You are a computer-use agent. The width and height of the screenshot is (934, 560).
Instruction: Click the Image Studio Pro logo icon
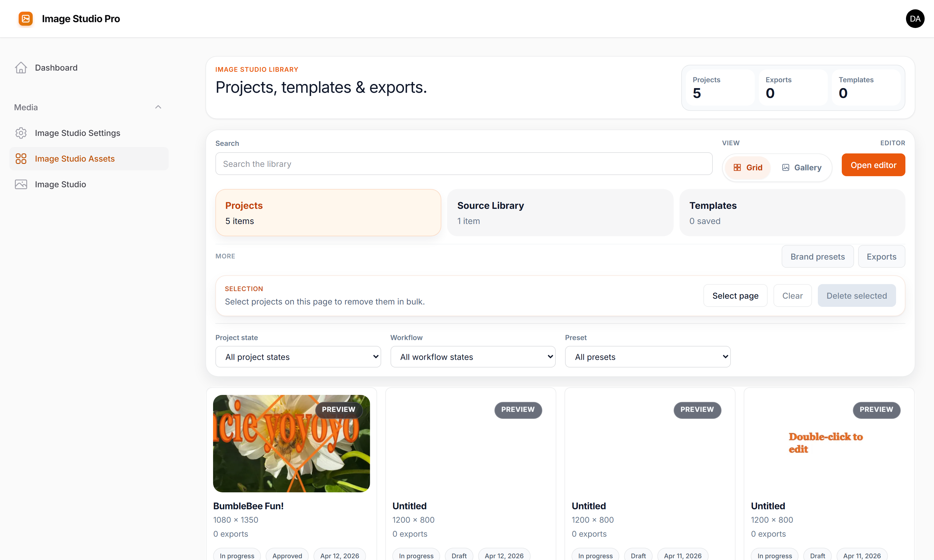pyautogui.click(x=25, y=18)
